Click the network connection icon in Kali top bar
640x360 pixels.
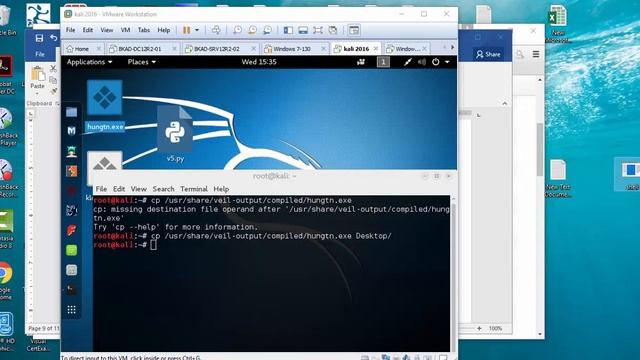(407, 62)
